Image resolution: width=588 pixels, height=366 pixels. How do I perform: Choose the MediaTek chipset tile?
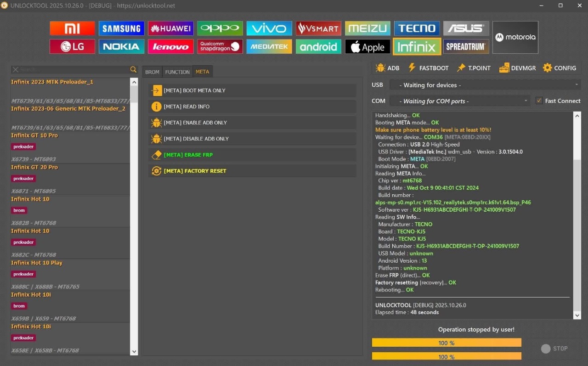[x=269, y=46]
